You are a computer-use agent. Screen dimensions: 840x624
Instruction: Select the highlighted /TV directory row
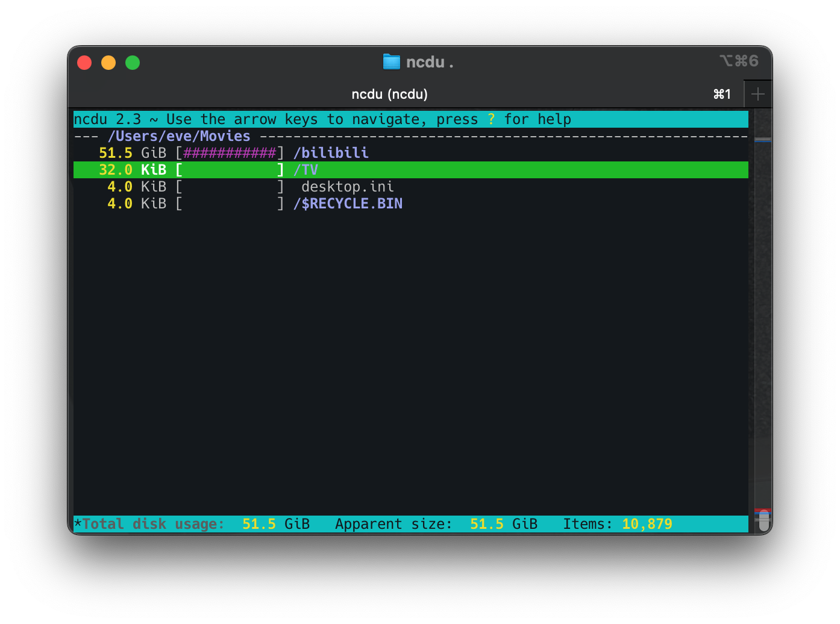tap(306, 170)
